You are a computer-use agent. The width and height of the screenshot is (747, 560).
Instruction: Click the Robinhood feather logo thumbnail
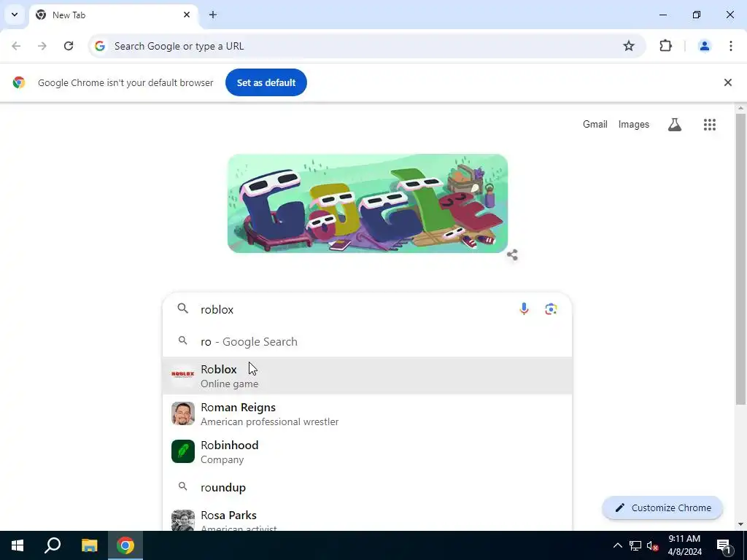(x=183, y=451)
